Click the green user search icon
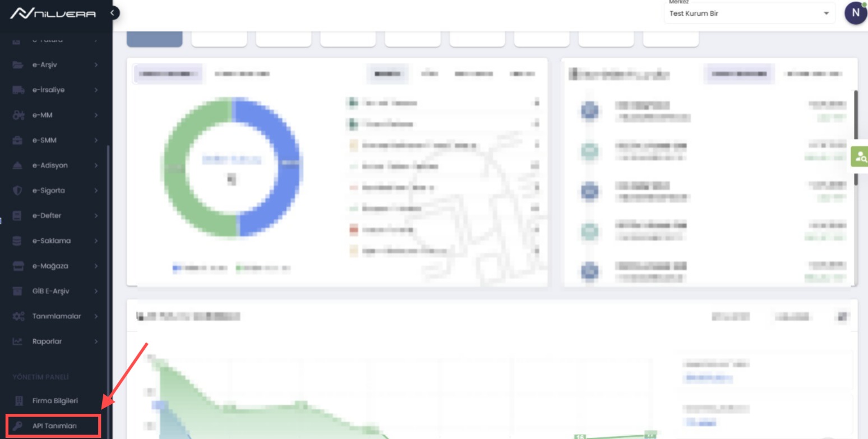This screenshot has height=439, width=868. click(x=859, y=157)
